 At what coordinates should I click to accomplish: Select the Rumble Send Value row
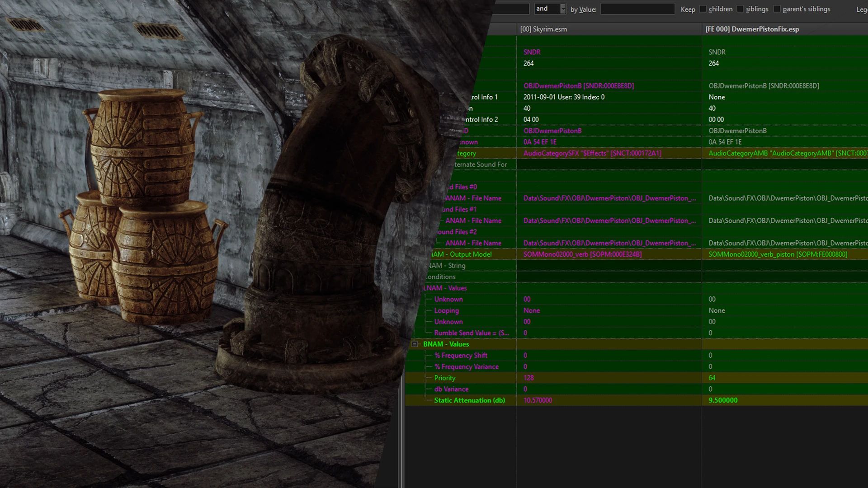472,333
